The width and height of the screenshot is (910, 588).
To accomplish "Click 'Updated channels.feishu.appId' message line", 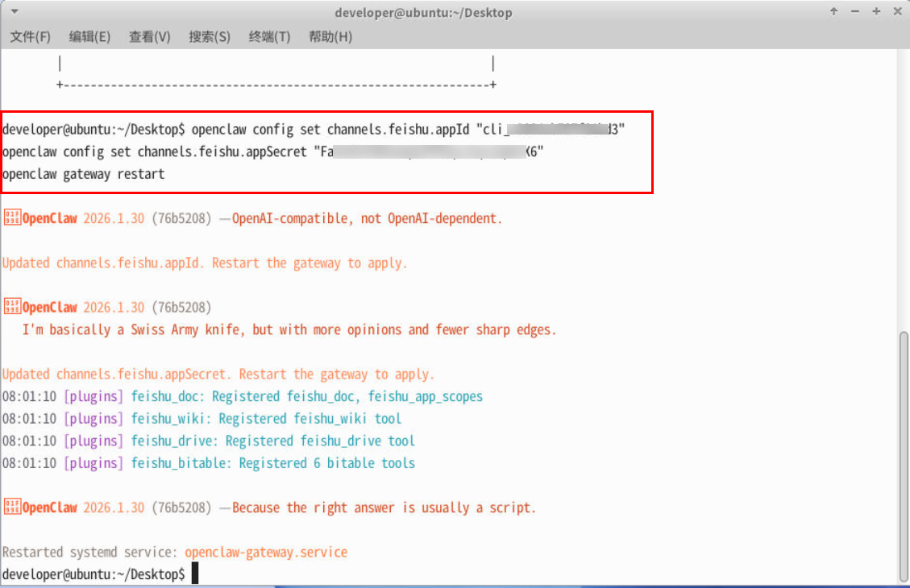I will [204, 263].
